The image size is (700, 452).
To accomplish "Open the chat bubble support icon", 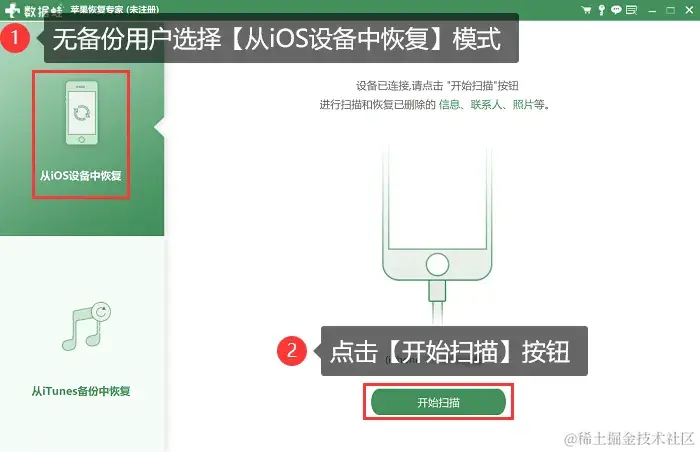I will coord(616,10).
